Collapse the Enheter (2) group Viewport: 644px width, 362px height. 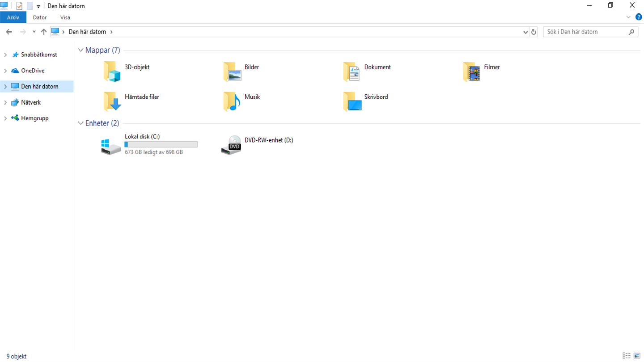[80, 123]
